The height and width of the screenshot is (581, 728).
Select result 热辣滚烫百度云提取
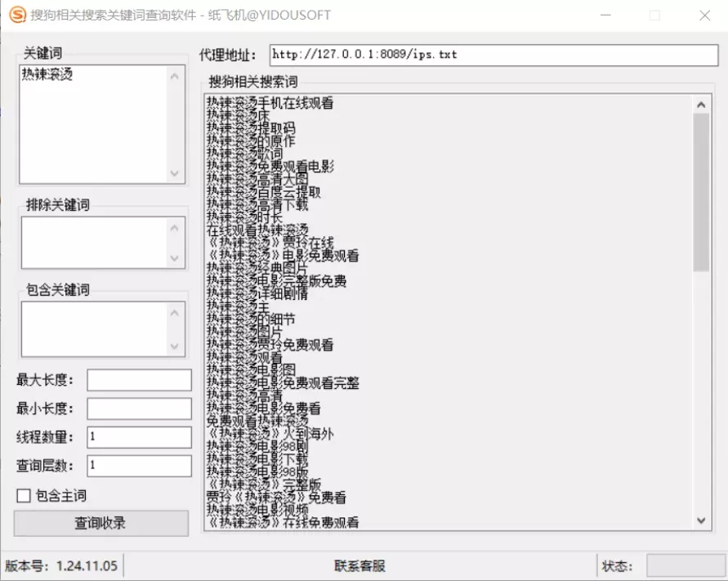[264, 192]
